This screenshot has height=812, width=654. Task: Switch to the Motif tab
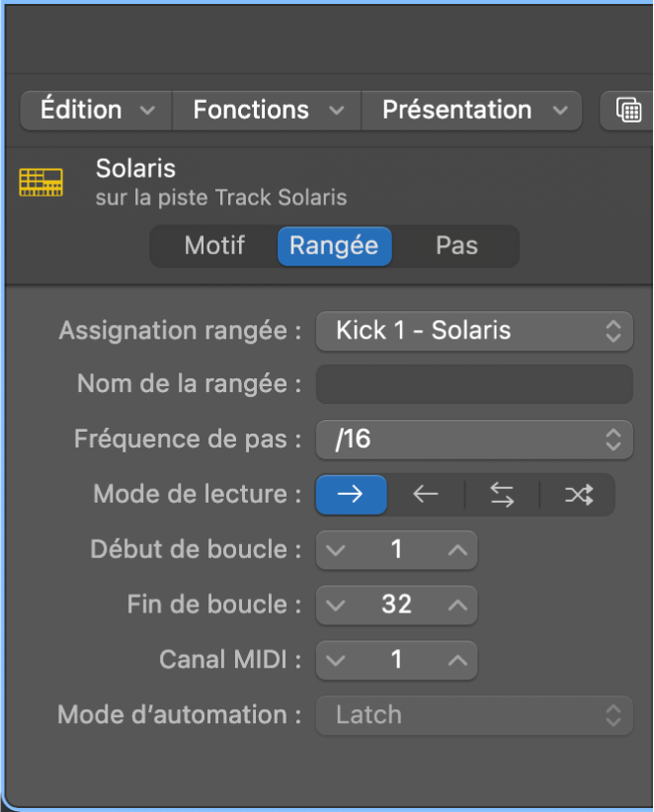214,246
